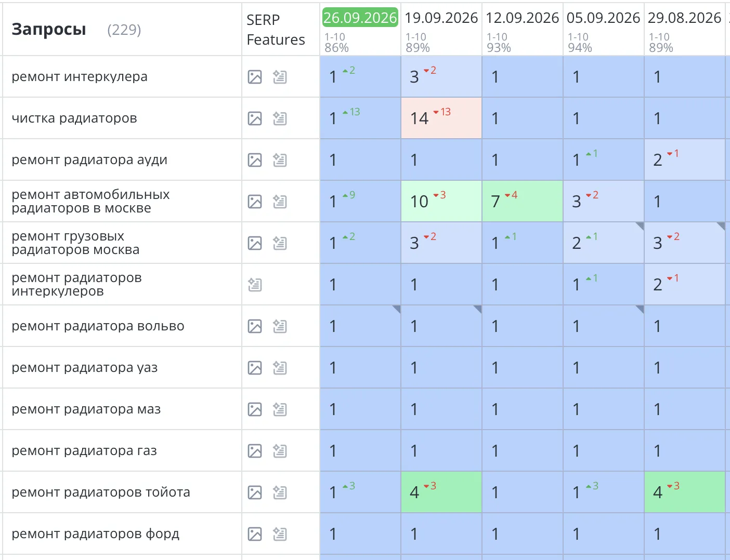Click the 05.09.2026 column header

603,18
